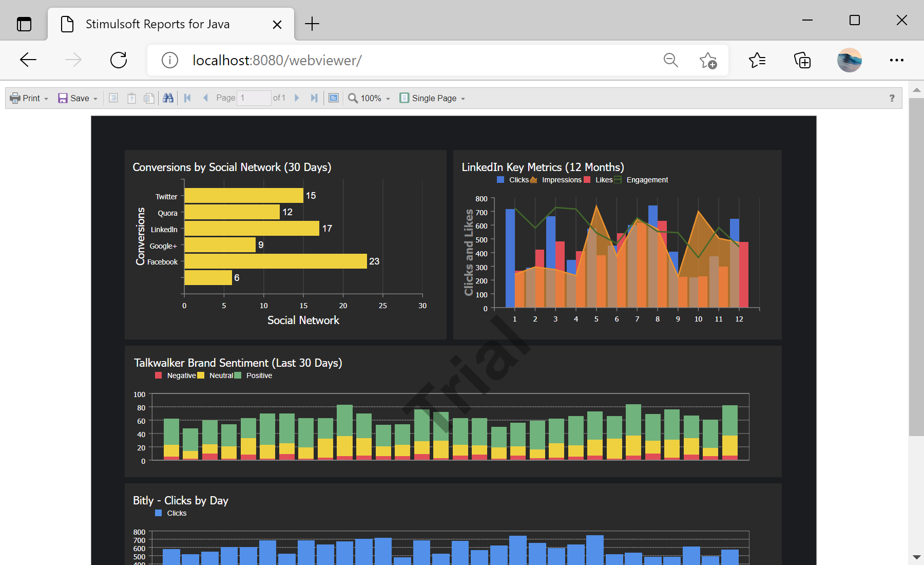This screenshot has height=565, width=924.
Task: Click the page number input field
Action: coord(254,98)
